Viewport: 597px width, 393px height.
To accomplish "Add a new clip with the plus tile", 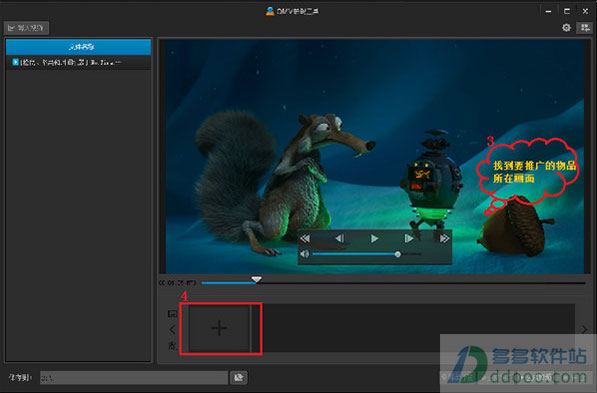I will click(x=219, y=328).
